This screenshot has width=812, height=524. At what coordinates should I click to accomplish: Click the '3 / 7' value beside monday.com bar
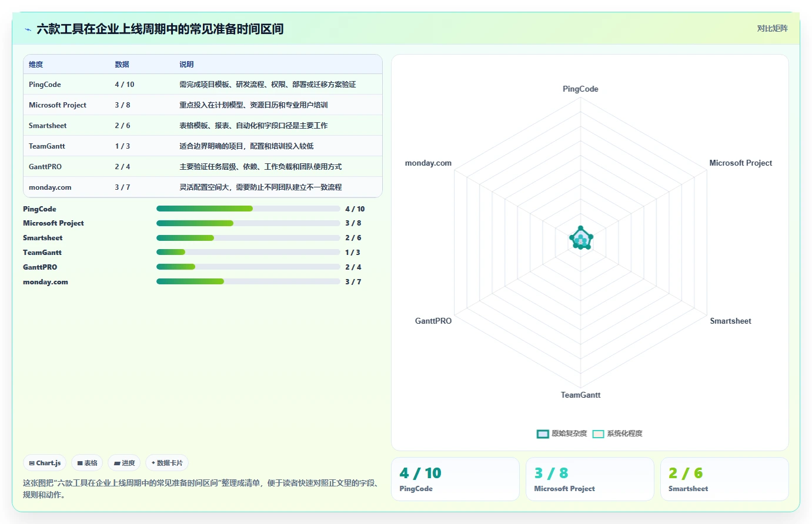point(353,282)
